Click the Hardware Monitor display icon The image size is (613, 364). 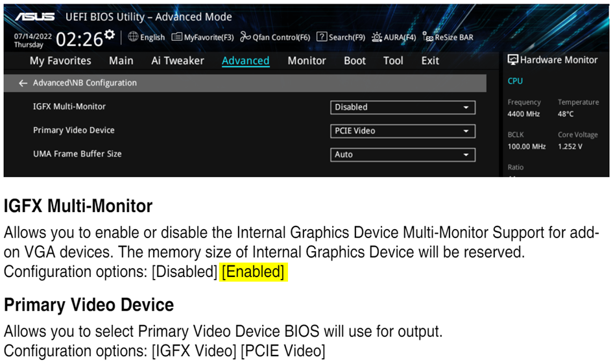(x=512, y=60)
